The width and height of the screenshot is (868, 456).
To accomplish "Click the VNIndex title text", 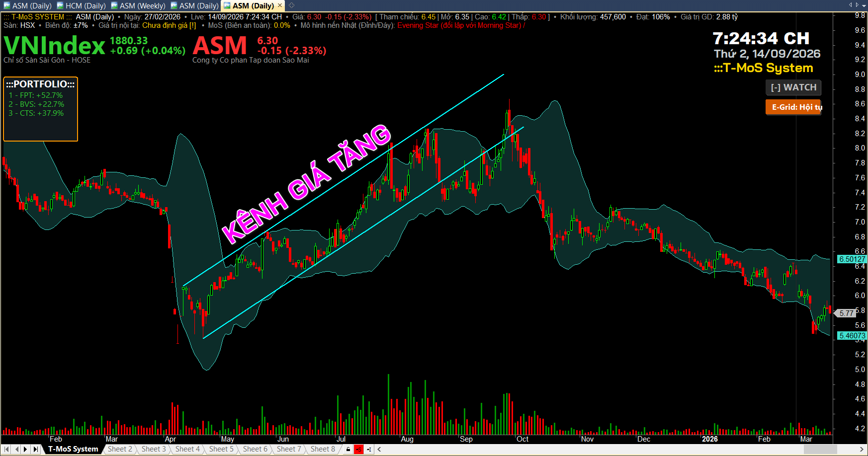I will click(54, 46).
